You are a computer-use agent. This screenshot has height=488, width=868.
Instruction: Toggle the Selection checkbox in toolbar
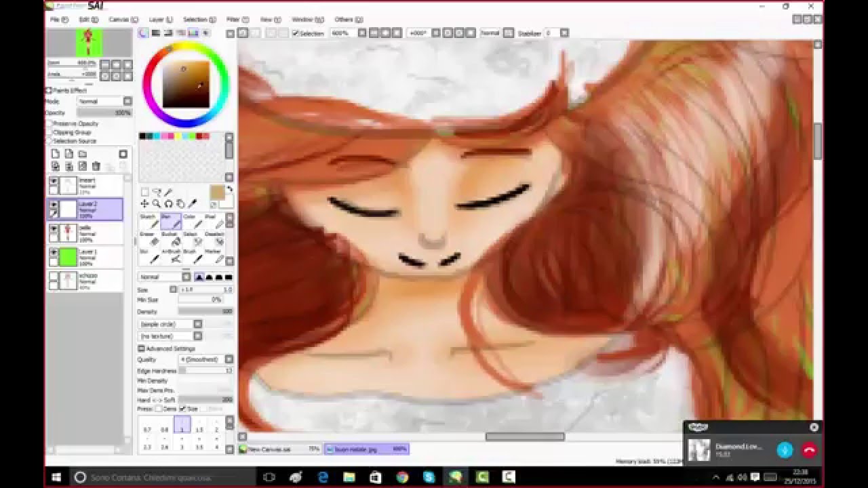click(296, 33)
